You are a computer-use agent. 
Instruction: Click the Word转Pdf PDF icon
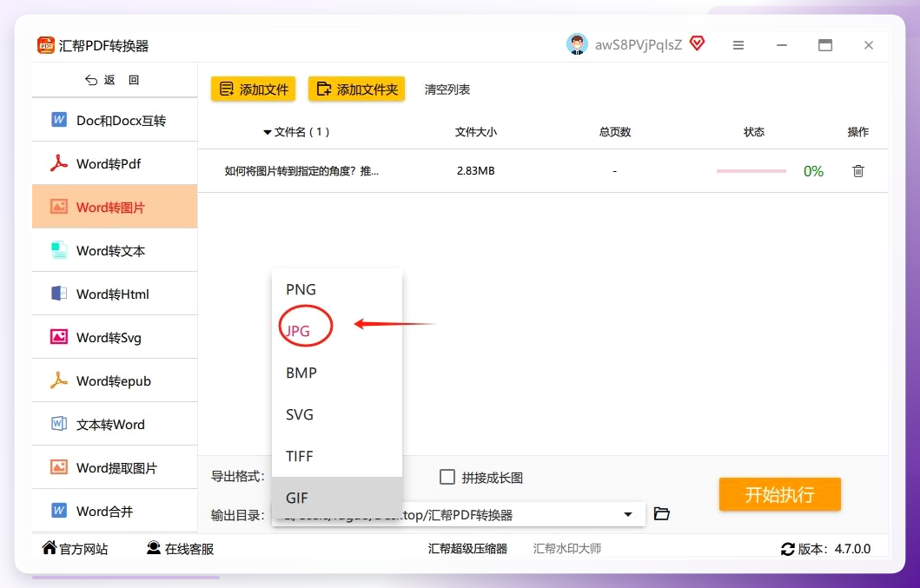59,163
